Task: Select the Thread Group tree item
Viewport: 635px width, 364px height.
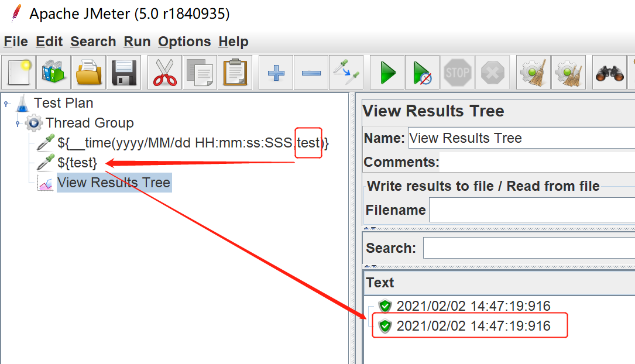Action: (x=90, y=123)
